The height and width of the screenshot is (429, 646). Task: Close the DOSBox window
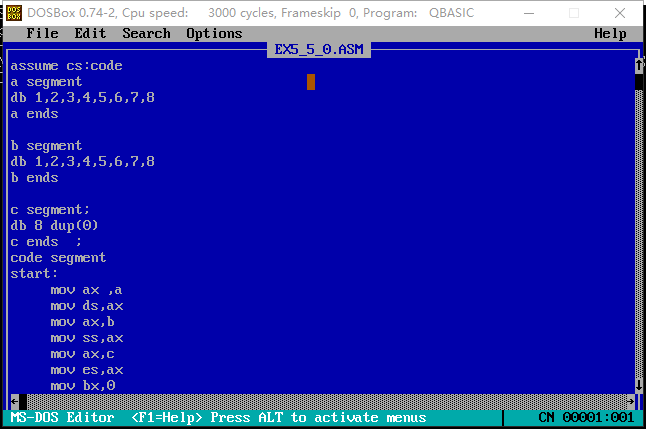[x=620, y=13]
